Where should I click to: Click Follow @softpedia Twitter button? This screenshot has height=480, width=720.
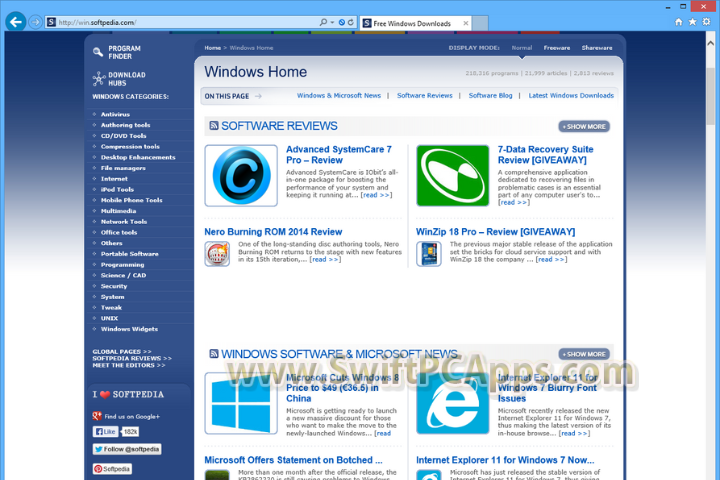(127, 449)
